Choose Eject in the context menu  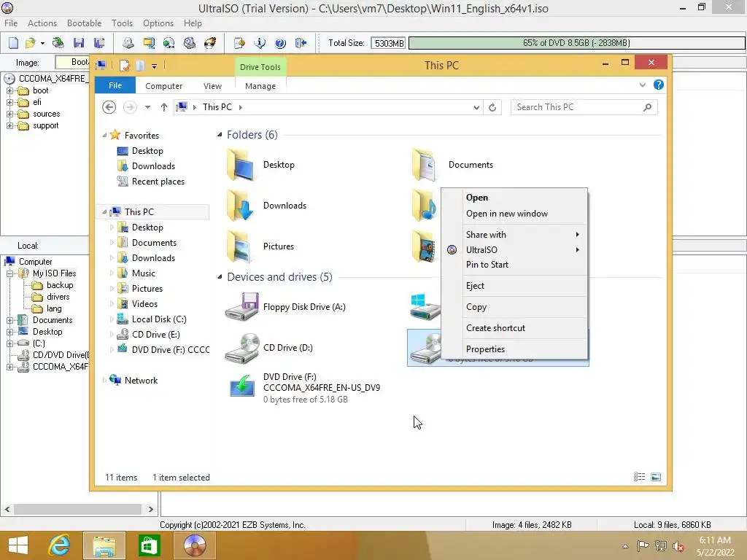(x=514, y=286)
